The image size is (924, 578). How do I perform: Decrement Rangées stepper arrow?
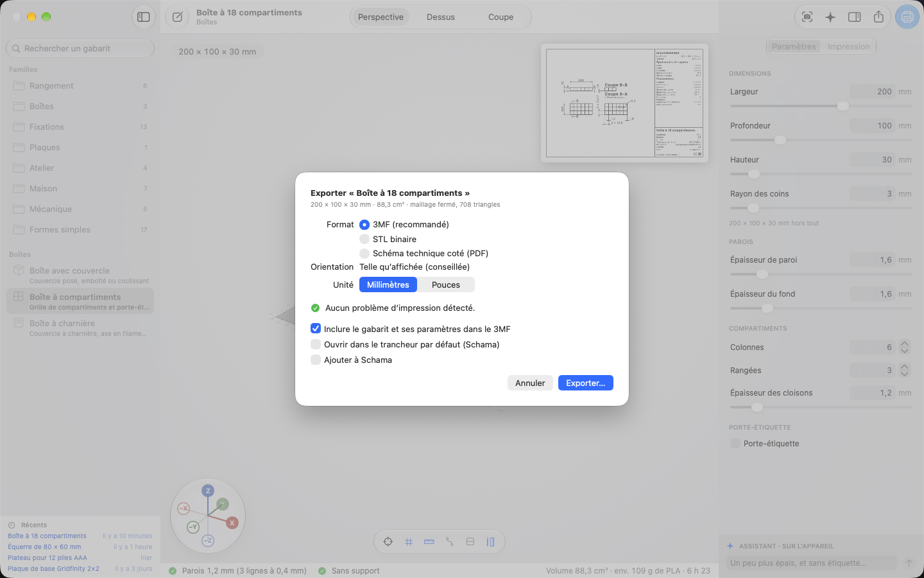(x=905, y=374)
